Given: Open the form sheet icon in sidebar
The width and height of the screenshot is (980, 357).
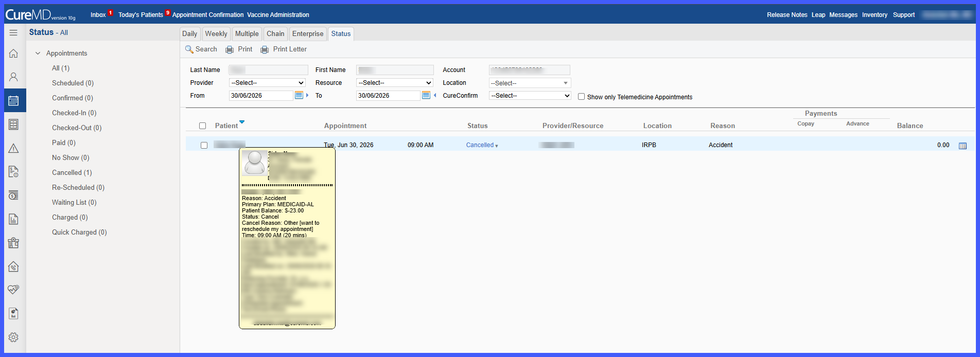Looking at the screenshot, I should (13, 124).
